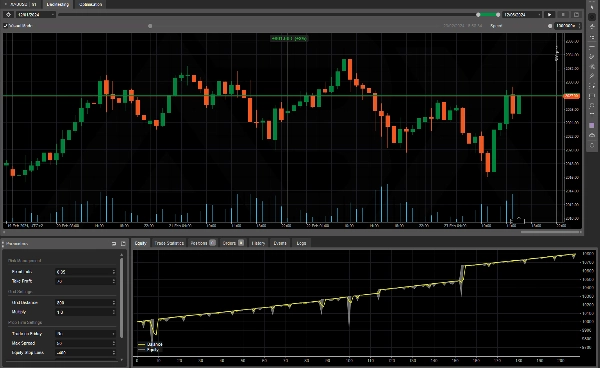Screen dimensions: 600x368
Task: Click the icon directly below the purple swatch
Action: (x=592, y=135)
